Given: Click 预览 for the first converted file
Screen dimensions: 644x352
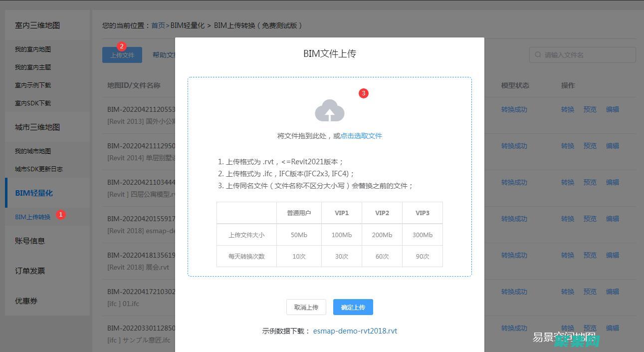Looking at the screenshot, I should [590, 109].
